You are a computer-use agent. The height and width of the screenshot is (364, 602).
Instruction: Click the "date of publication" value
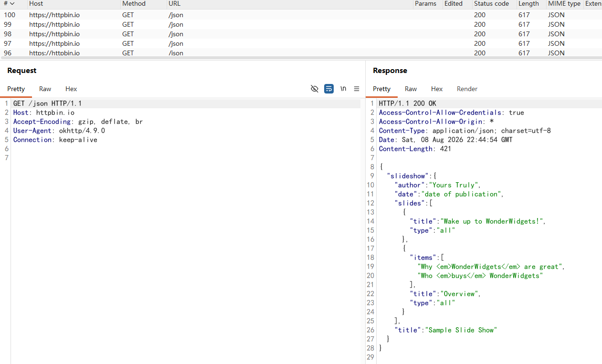coord(461,194)
